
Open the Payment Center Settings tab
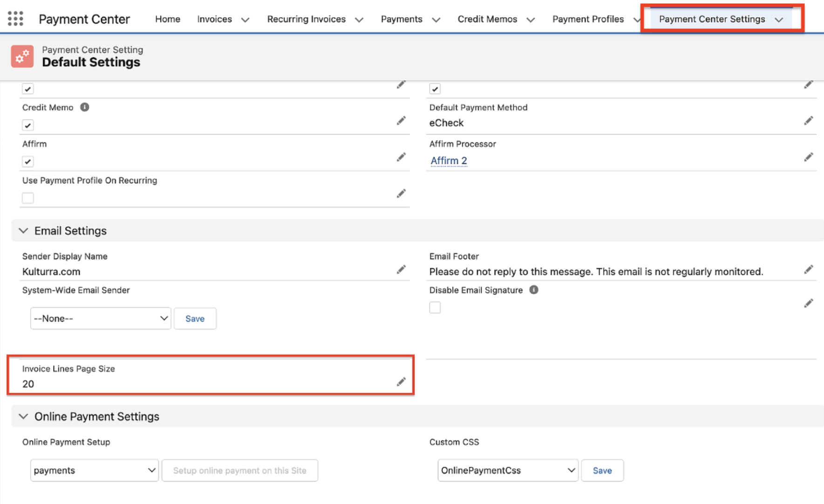tap(712, 19)
